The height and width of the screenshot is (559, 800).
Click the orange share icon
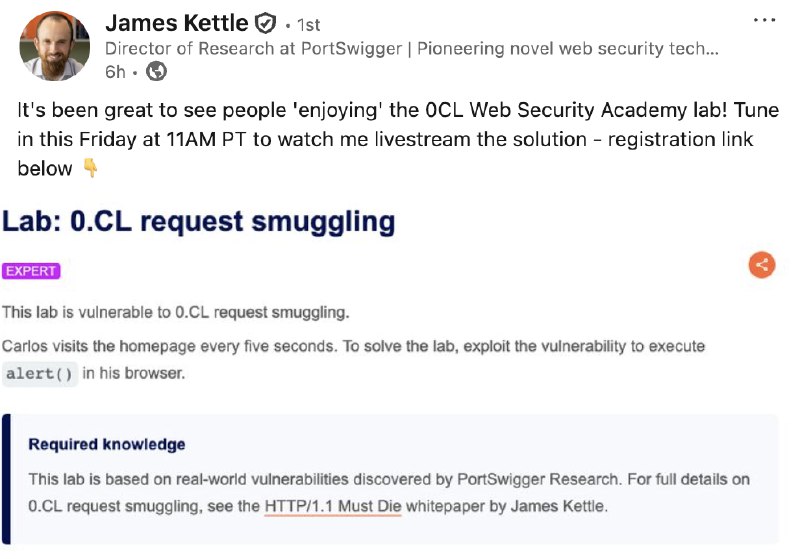pyautogui.click(x=762, y=265)
